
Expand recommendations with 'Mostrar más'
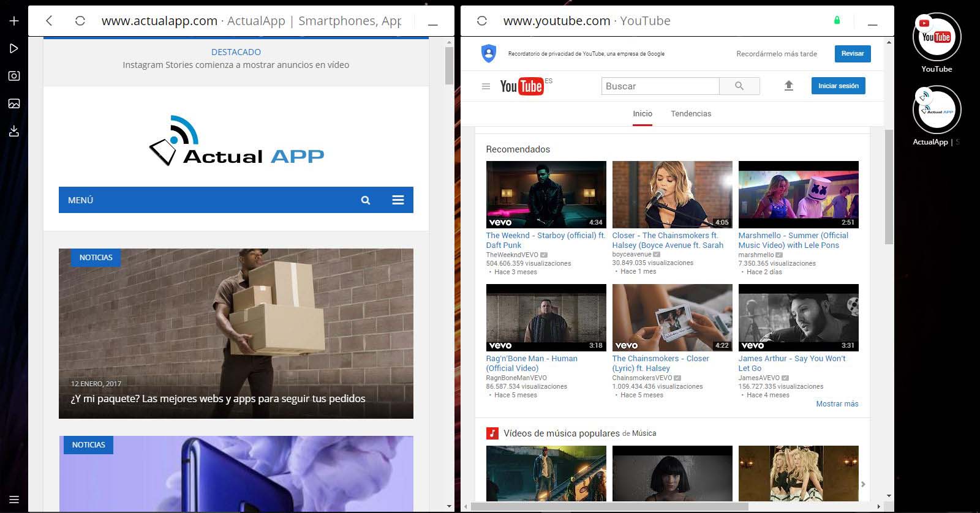click(837, 404)
